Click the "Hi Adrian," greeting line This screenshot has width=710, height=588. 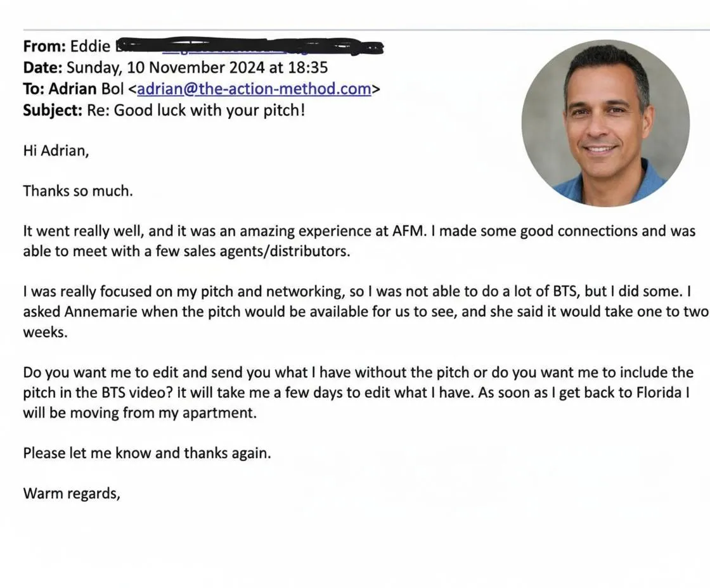(x=56, y=152)
